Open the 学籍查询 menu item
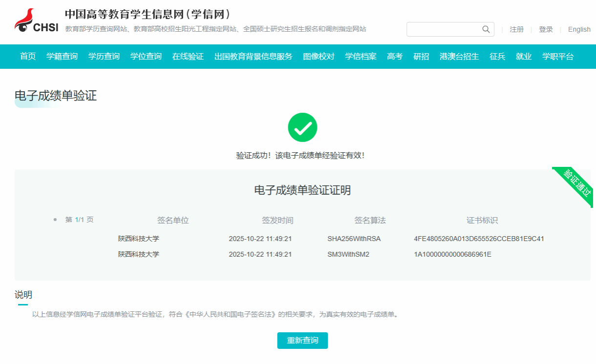 tap(62, 57)
